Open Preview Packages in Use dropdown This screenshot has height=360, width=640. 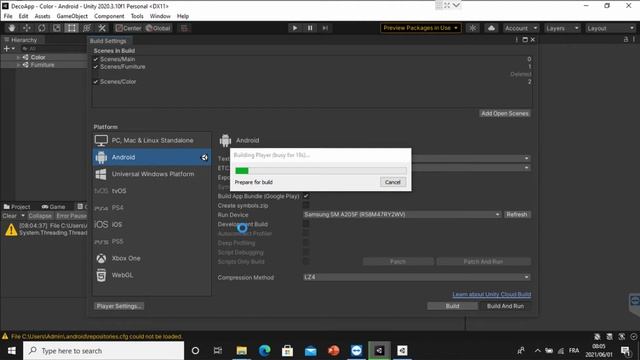point(420,28)
